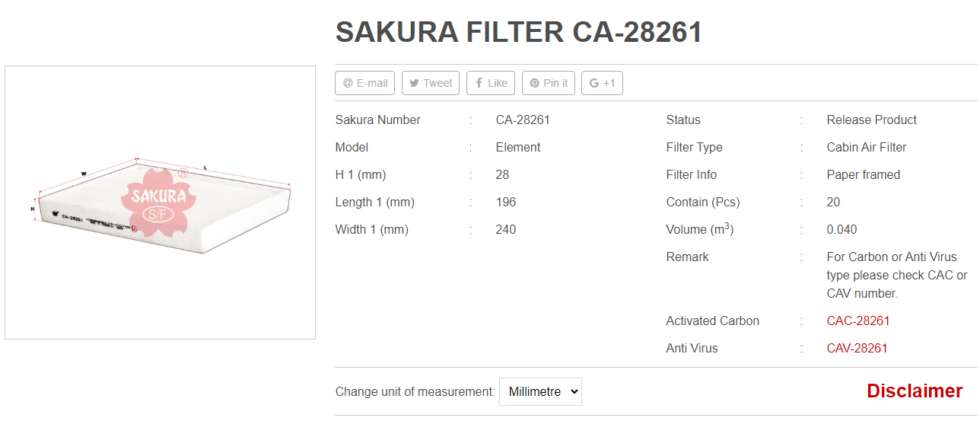
Task: Click the cabin air filter product image
Action: click(x=160, y=203)
